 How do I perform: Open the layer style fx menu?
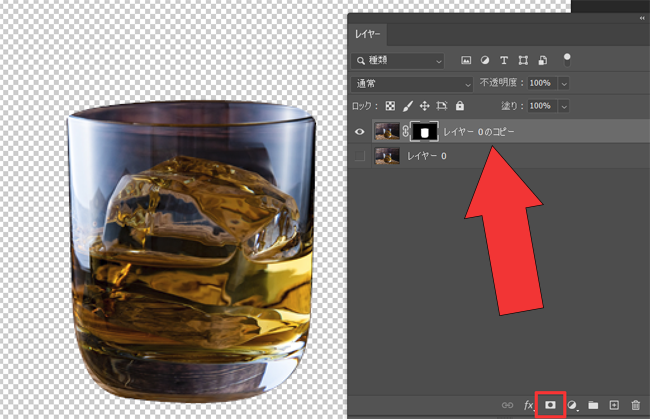(x=529, y=404)
